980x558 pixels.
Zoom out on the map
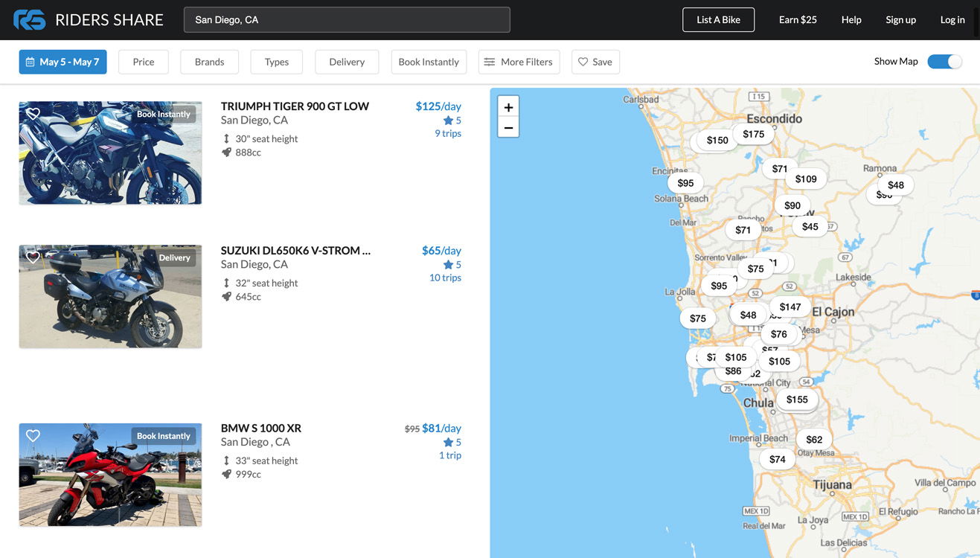508,127
